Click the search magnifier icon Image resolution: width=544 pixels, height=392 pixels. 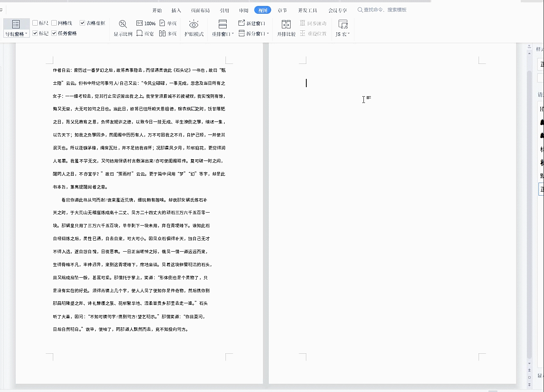[x=360, y=10]
